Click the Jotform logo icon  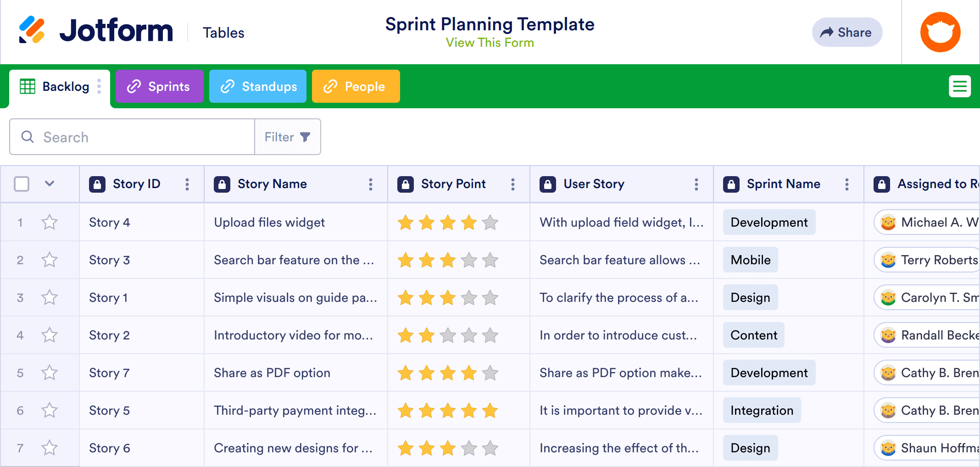(32, 30)
